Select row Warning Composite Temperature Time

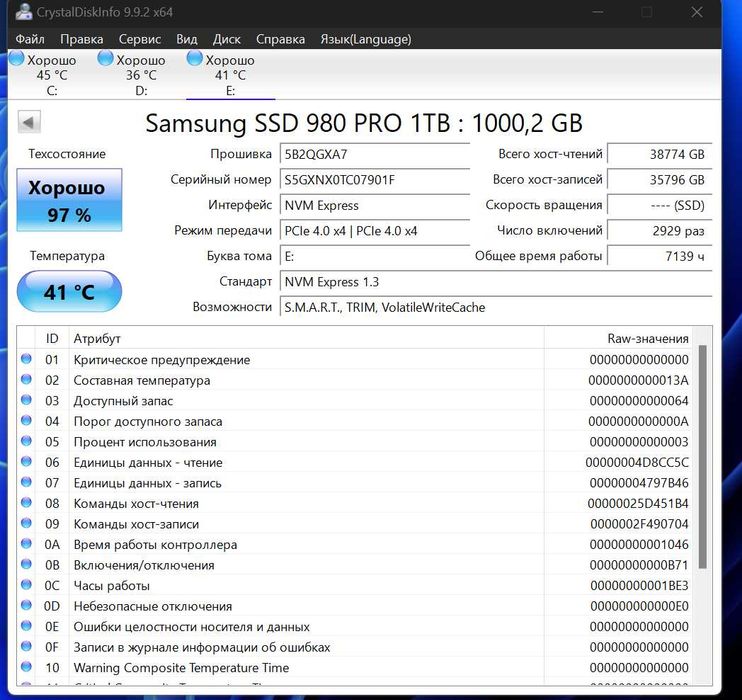pos(355,667)
